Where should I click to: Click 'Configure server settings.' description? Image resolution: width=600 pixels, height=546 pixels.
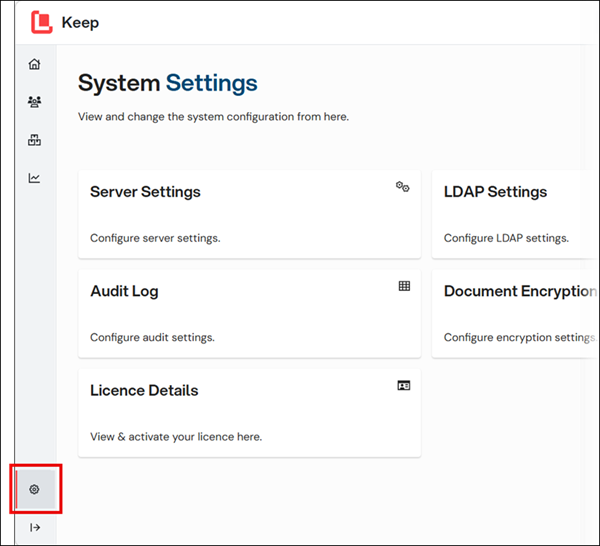point(155,238)
